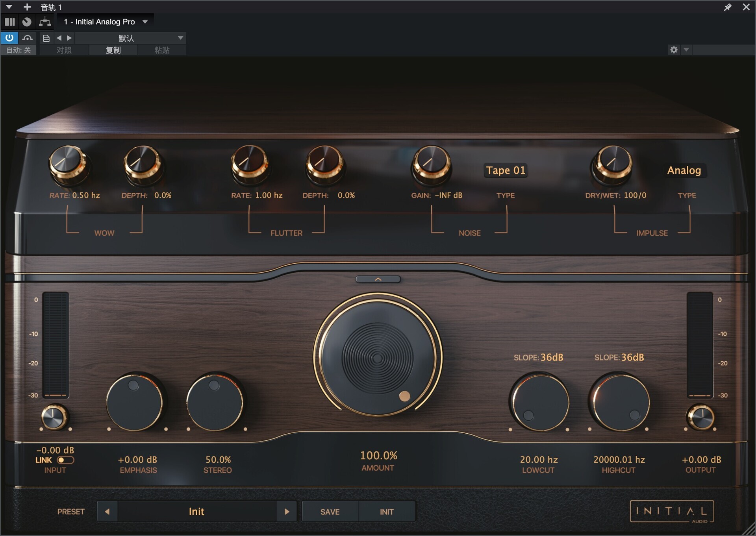Click the 自动: 关 automation button
Viewport: 756px width, 536px height.
coord(19,50)
